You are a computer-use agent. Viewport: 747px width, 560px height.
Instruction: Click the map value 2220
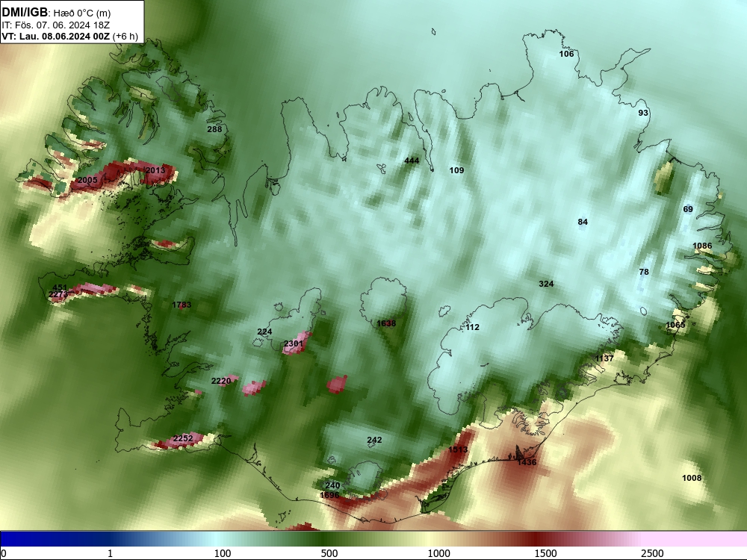(x=221, y=381)
